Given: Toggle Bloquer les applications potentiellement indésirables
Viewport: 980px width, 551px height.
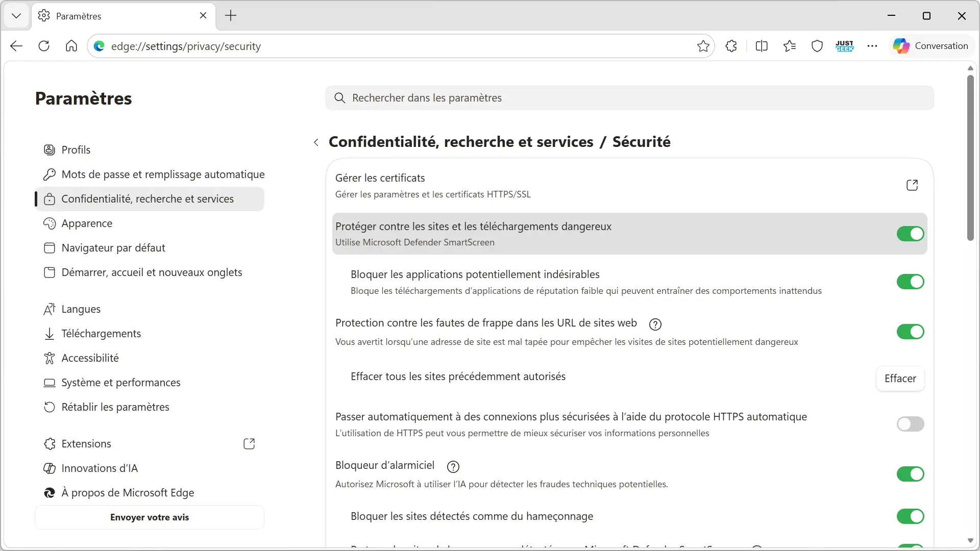Looking at the screenshot, I should pyautogui.click(x=910, y=282).
